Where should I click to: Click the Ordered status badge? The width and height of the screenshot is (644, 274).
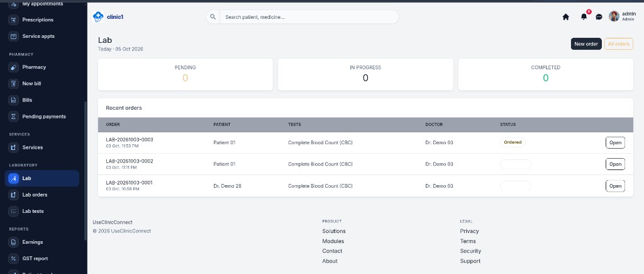513,142
